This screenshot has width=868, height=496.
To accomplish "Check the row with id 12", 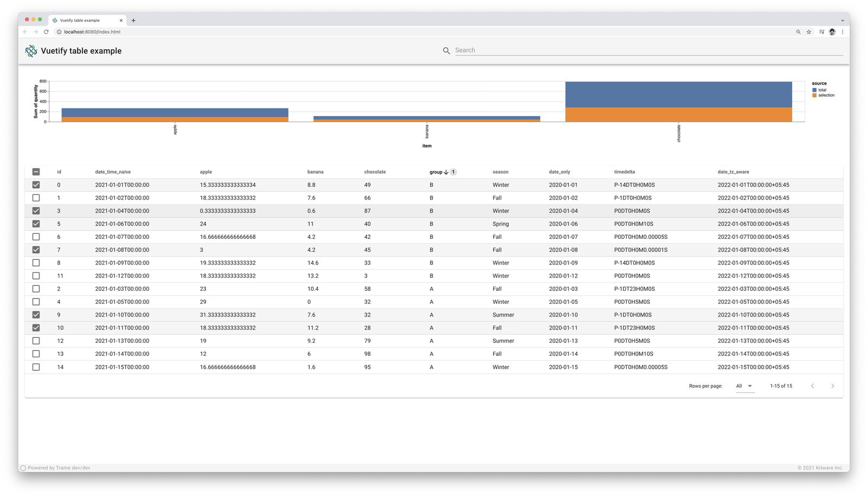I will click(x=36, y=341).
